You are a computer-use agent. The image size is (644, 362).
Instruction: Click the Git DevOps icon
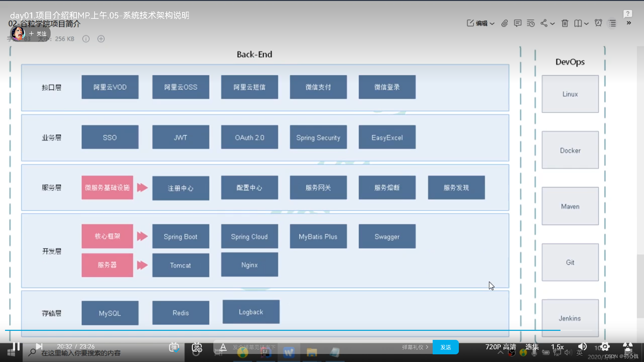(570, 262)
